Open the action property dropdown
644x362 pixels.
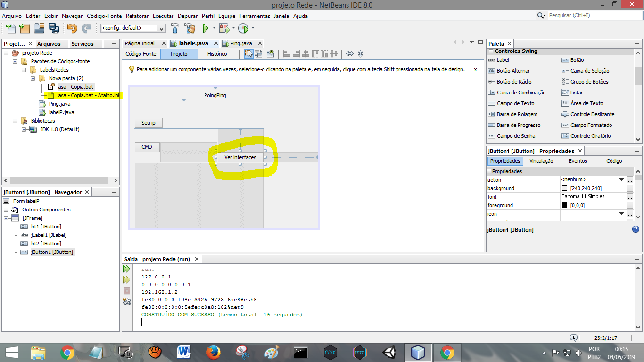tap(621, 180)
